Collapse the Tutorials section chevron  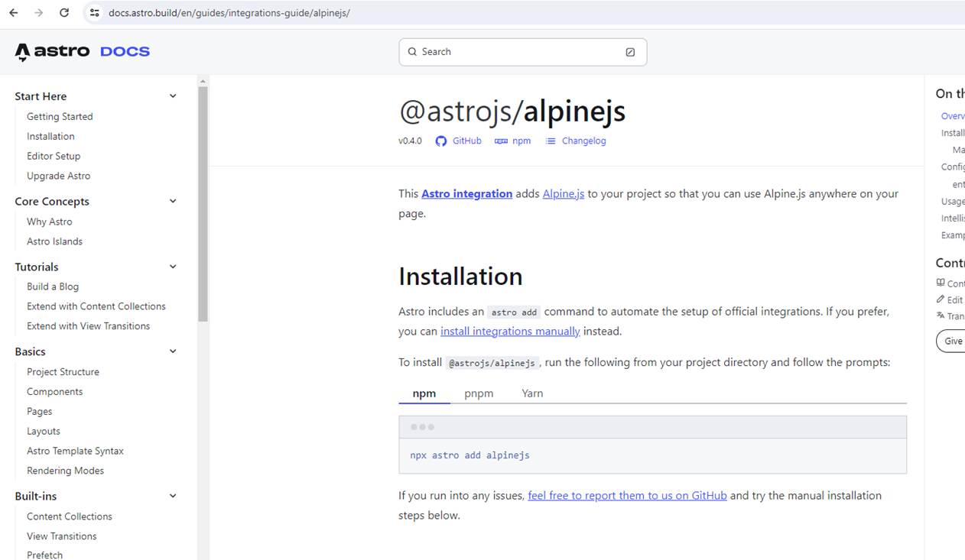(x=173, y=267)
